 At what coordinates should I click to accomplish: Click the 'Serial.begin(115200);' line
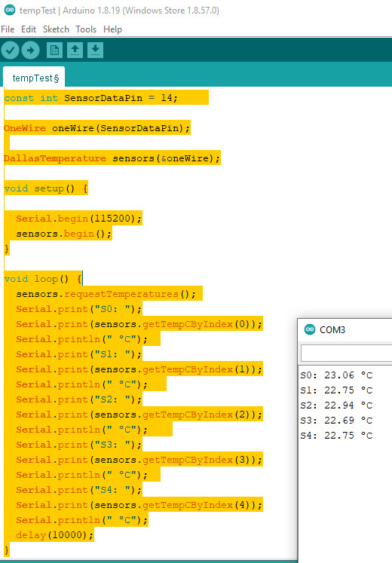coord(79,219)
